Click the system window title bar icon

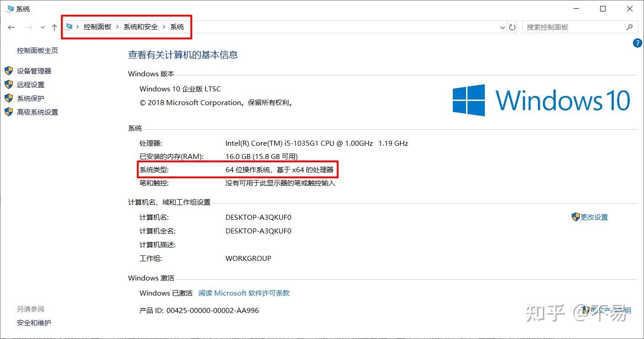tap(10, 9)
